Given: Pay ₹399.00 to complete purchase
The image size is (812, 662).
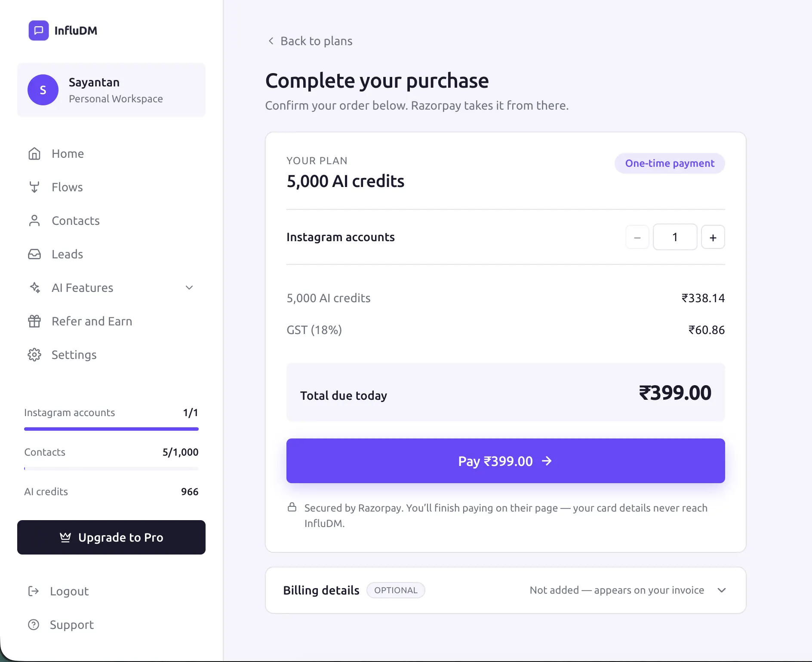Looking at the screenshot, I should pyautogui.click(x=506, y=461).
